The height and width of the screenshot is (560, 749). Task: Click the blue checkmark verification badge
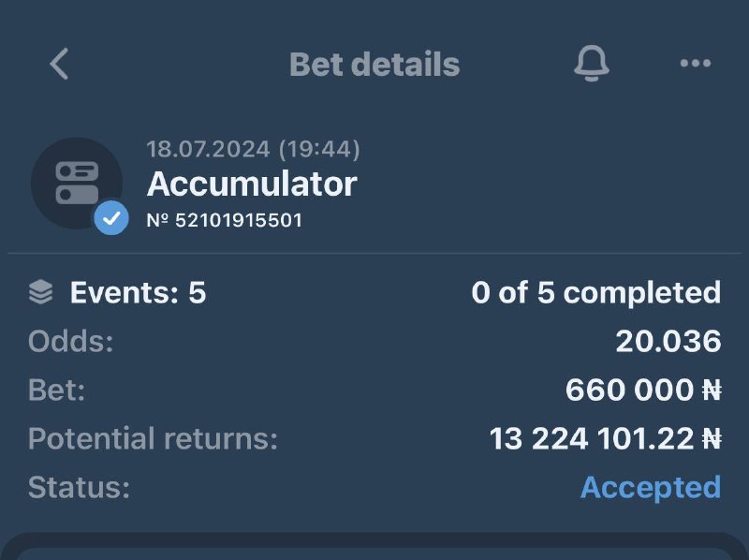coord(111,218)
